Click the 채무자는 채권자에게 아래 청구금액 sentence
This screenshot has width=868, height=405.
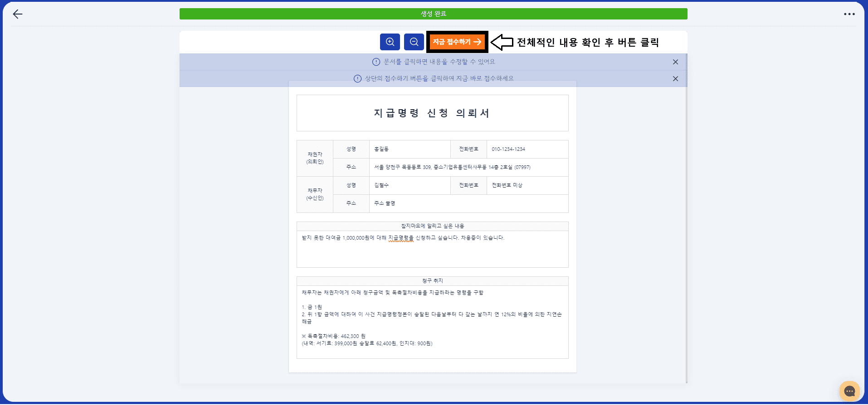(392, 293)
